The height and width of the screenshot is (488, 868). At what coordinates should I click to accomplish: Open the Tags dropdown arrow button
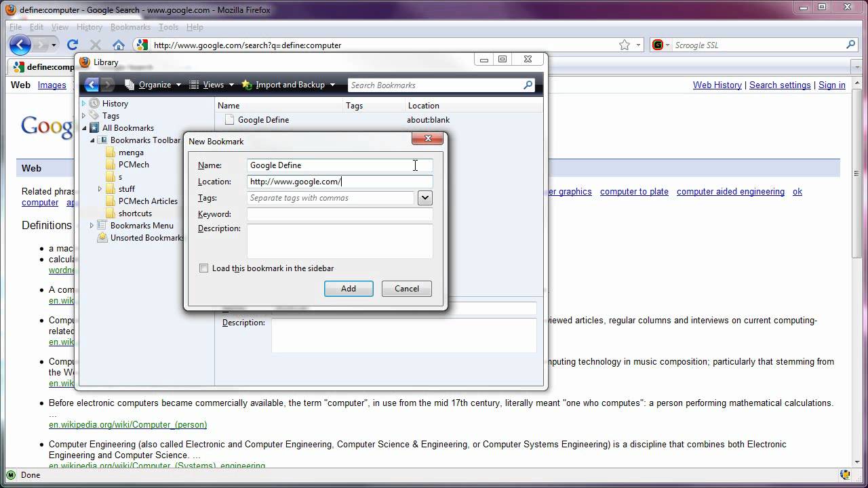[425, 198]
